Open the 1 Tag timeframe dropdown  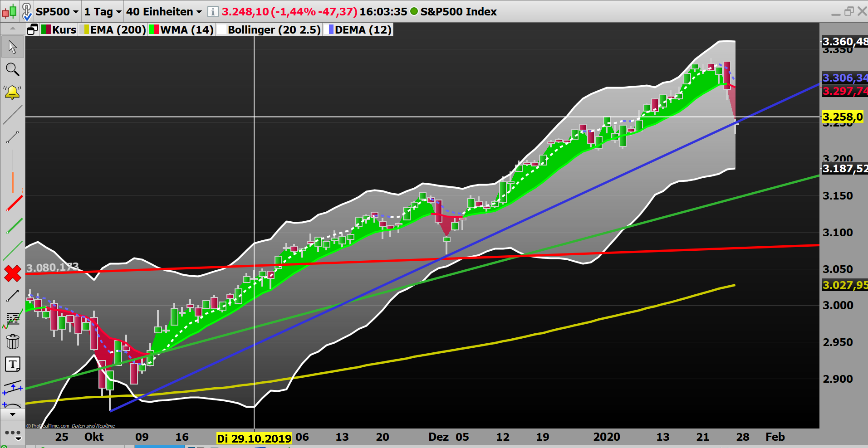point(101,11)
